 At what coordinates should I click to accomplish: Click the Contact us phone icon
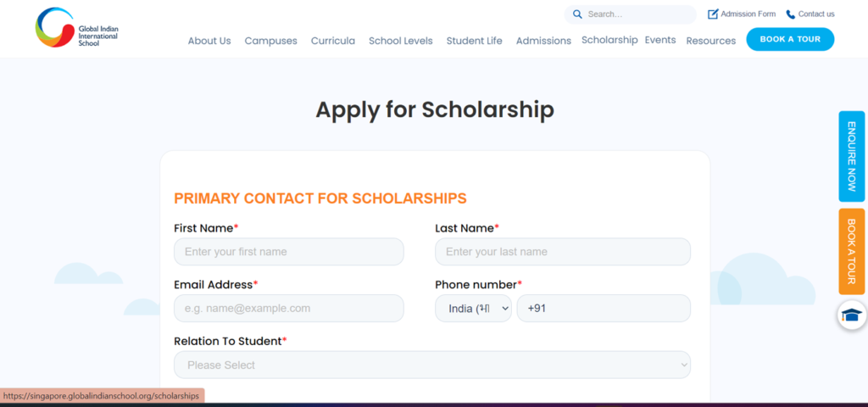[791, 14]
